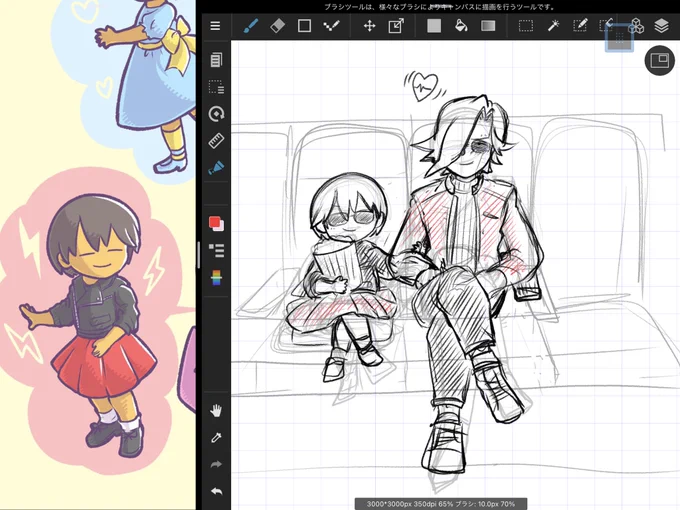
Task: Open the brush list panel icon
Action: 216,250
